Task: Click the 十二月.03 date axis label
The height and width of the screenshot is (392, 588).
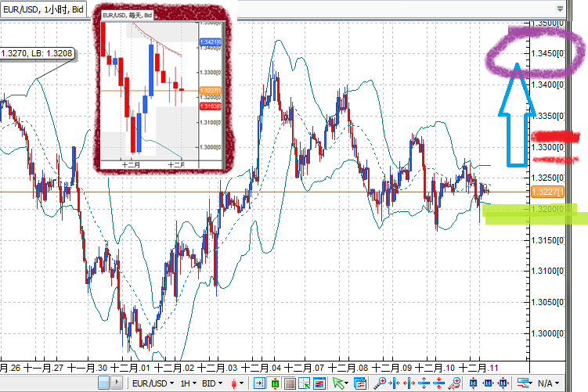Action: coord(218,368)
